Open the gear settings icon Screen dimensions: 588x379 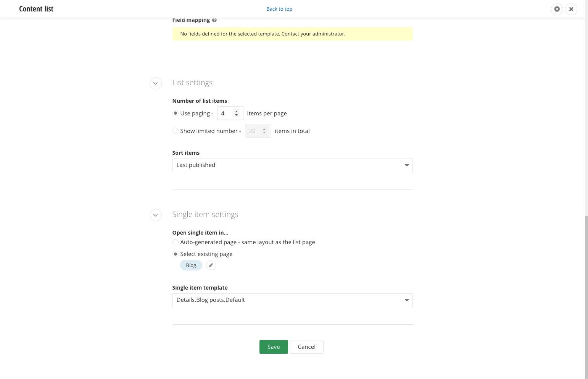[x=557, y=9]
